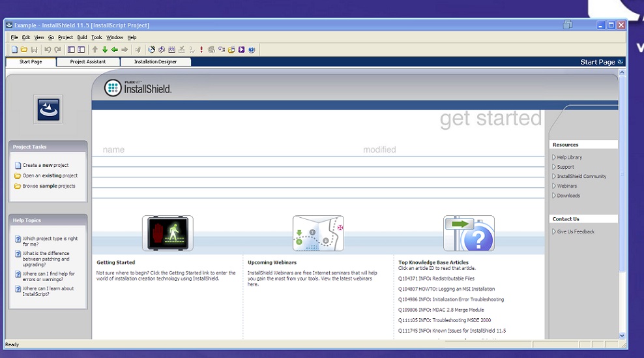This screenshot has width=644, height=358.
Task: Click the InstallShield logo in header banner
Action: point(138,88)
